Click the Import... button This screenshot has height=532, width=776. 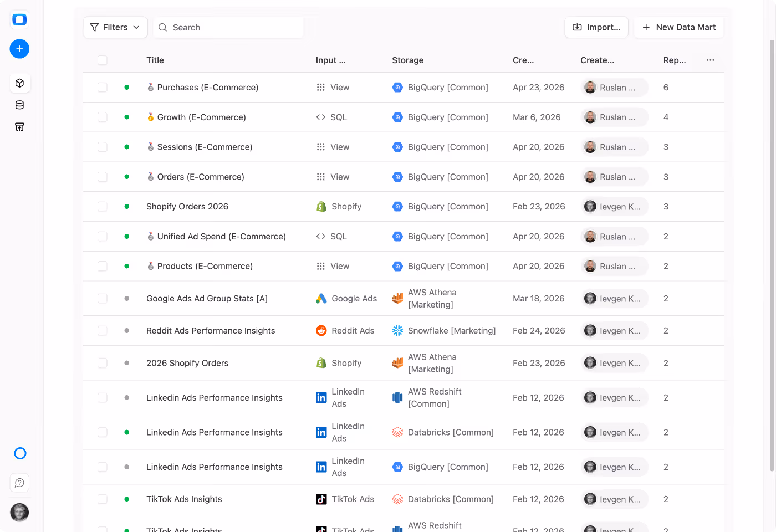(x=596, y=27)
